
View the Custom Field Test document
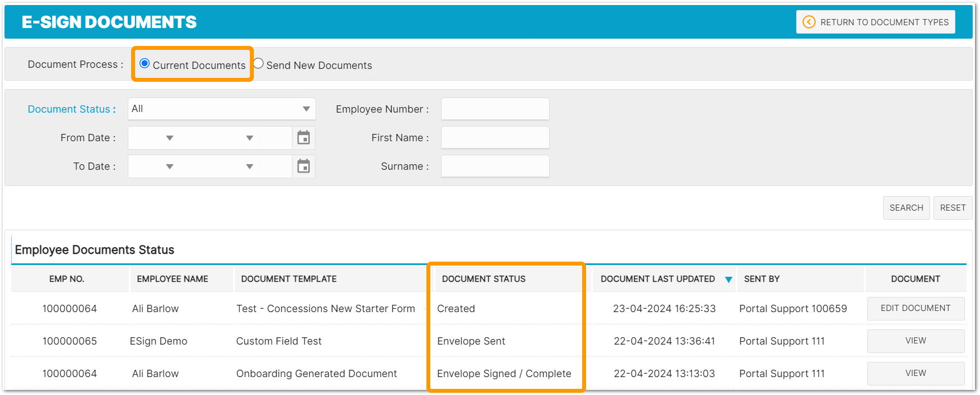coord(916,341)
